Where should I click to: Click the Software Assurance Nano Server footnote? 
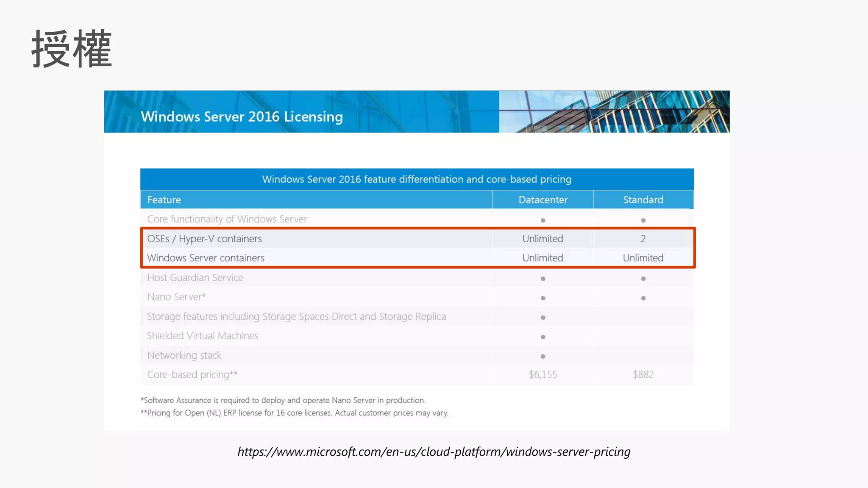pos(283,400)
